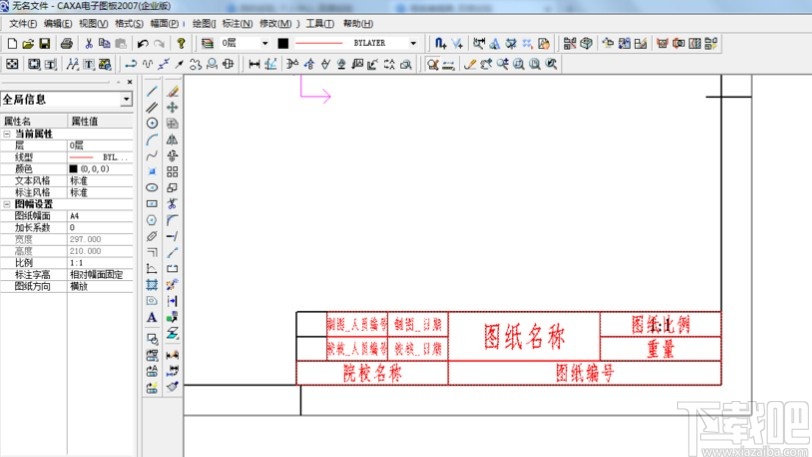The image size is (812, 457).
Task: Open the 文件(F) menu
Action: pyautogui.click(x=23, y=24)
